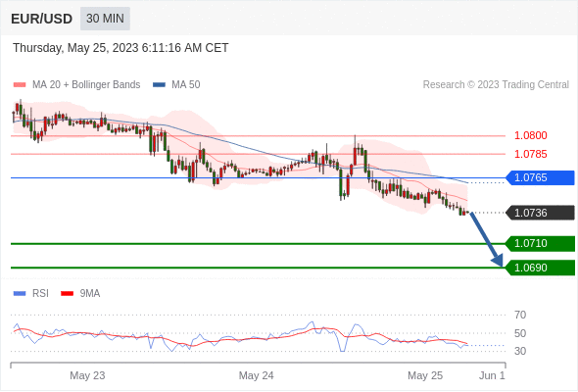Click the Jun 1 date axis label

[x=492, y=375]
